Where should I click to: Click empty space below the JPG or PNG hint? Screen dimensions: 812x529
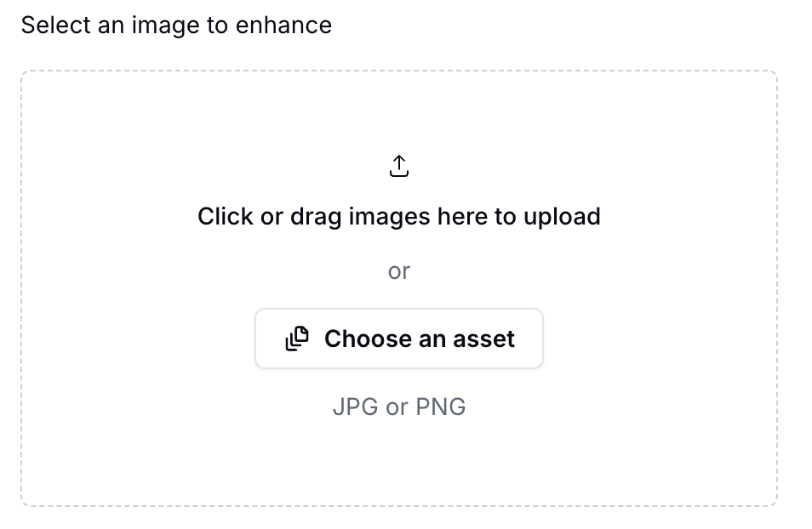tap(399, 464)
